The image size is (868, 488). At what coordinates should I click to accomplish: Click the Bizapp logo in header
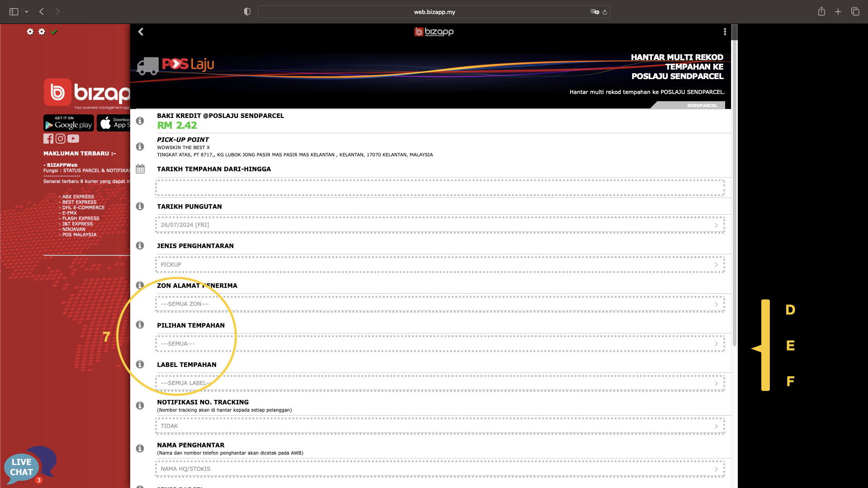coord(434,32)
